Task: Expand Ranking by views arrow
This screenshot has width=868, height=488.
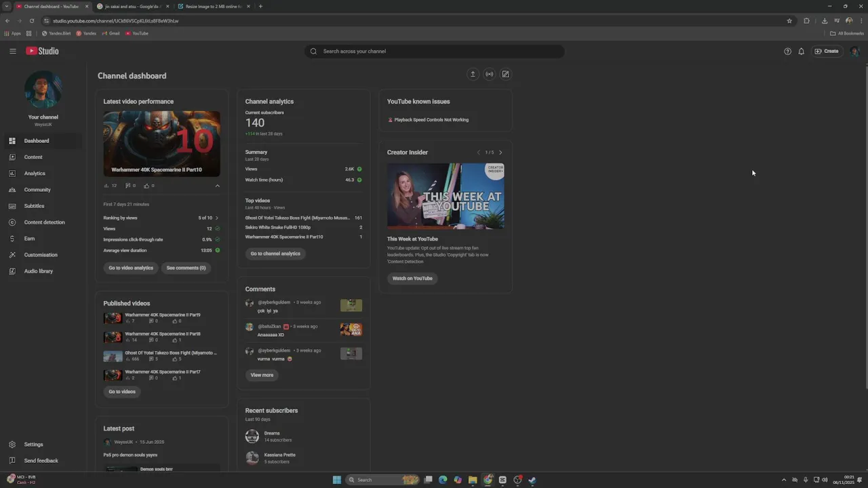Action: (217, 218)
